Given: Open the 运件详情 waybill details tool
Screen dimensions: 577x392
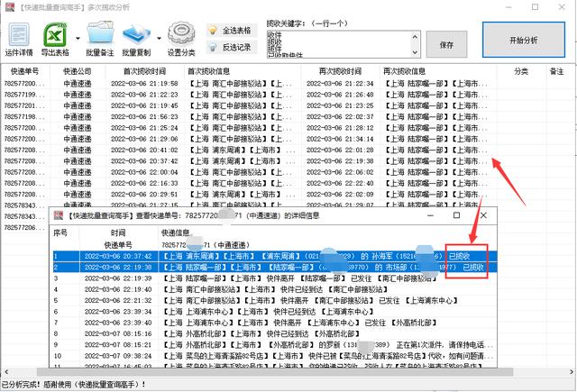Looking at the screenshot, I should (x=19, y=40).
